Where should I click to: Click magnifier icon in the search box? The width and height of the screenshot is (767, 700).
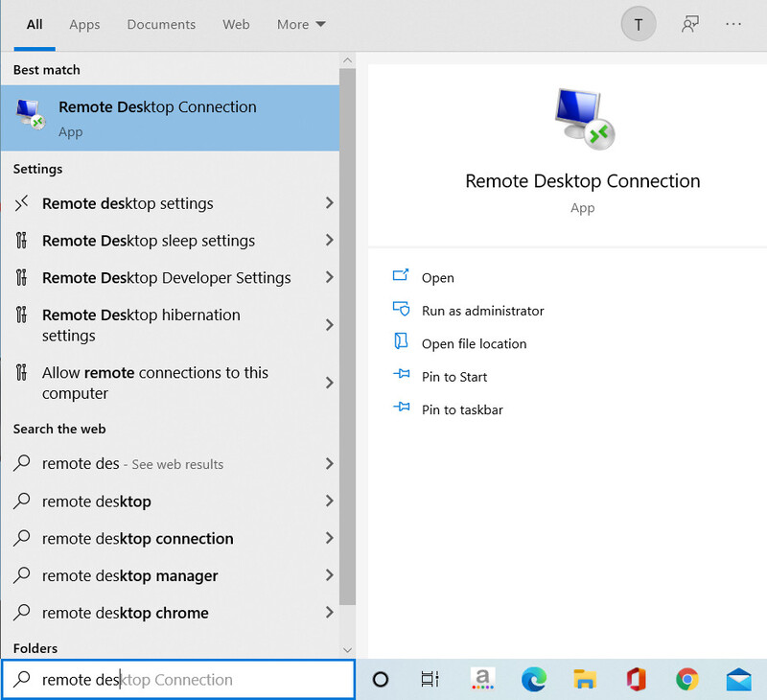(22, 679)
